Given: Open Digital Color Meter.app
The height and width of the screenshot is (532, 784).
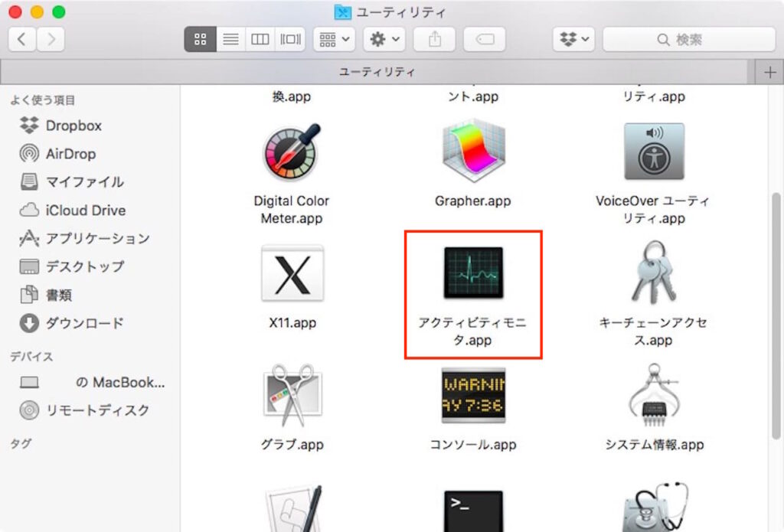Looking at the screenshot, I should point(292,151).
